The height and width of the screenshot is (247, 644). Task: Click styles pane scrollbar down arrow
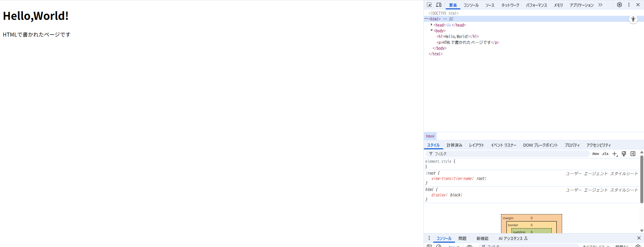pyautogui.click(x=642, y=231)
